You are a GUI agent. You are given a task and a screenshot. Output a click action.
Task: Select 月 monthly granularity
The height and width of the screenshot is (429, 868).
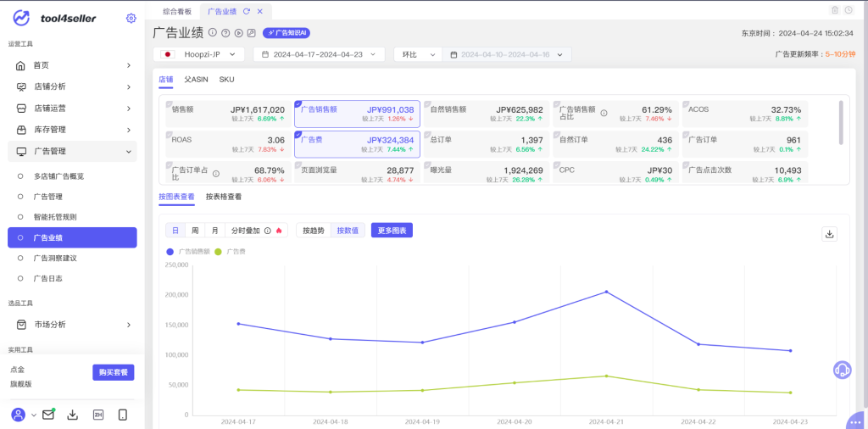(x=214, y=231)
